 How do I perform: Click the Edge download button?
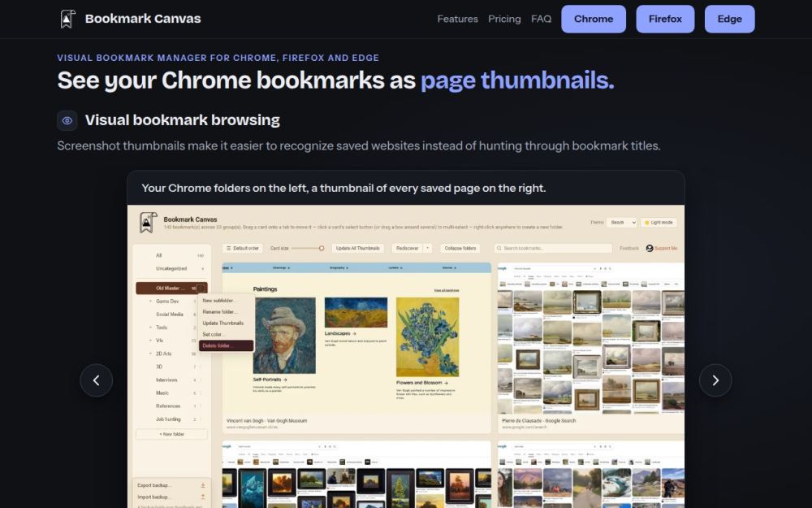tap(730, 20)
